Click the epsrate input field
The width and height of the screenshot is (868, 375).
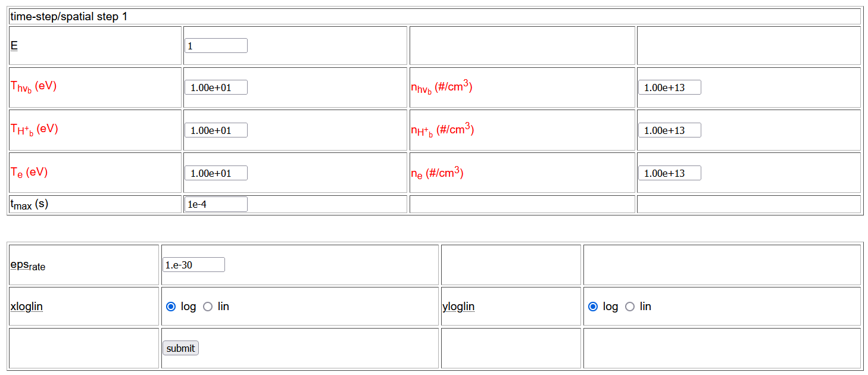pyautogui.click(x=193, y=265)
